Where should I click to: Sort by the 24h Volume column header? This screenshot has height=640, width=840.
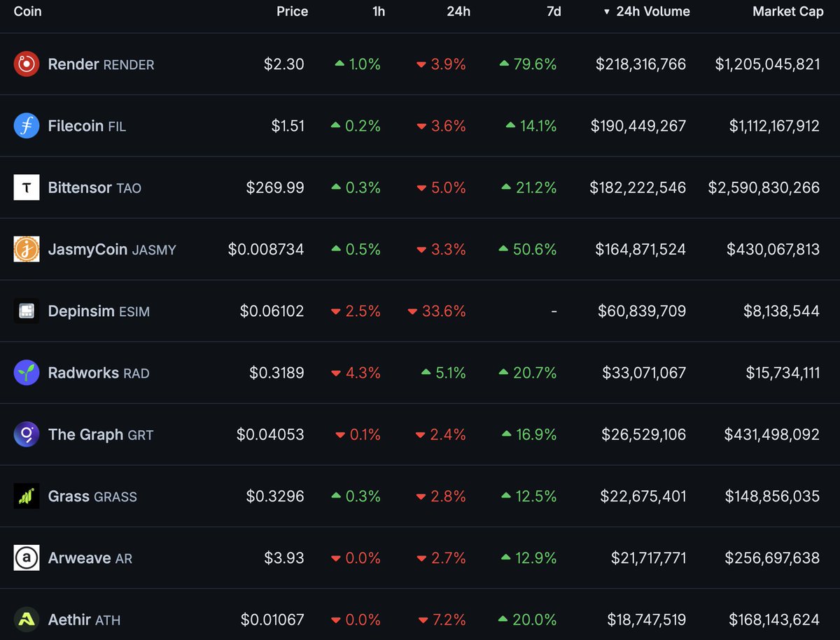647,12
